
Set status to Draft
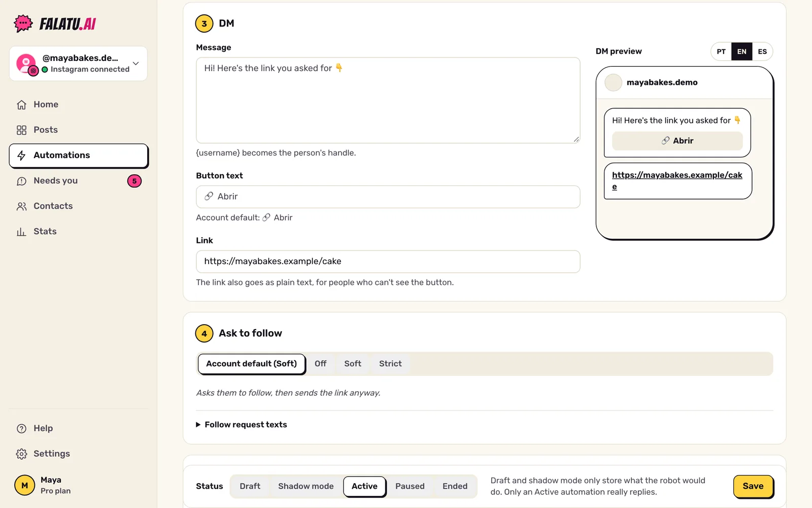click(x=250, y=486)
